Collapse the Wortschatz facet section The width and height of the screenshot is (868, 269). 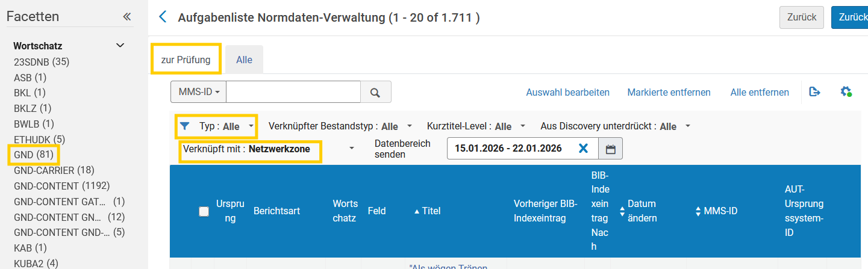click(x=120, y=46)
